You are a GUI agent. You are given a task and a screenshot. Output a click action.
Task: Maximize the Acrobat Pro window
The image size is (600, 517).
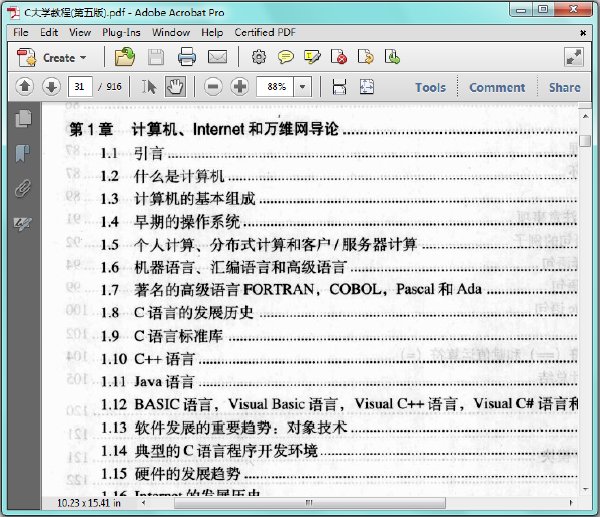[543, 10]
